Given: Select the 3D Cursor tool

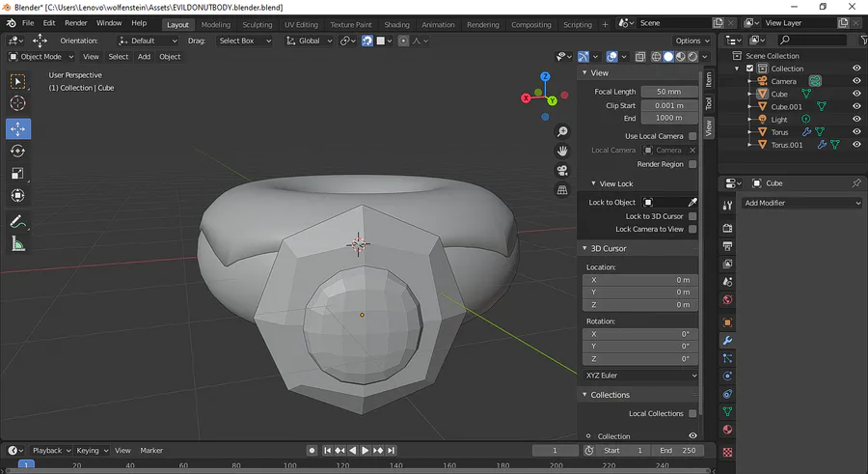Looking at the screenshot, I should (17, 103).
